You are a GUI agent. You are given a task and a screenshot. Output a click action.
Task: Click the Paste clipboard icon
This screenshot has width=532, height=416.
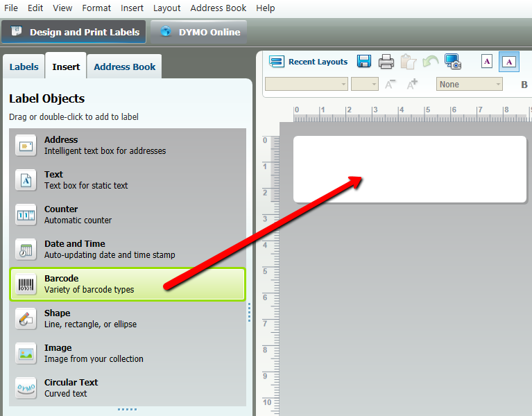409,62
